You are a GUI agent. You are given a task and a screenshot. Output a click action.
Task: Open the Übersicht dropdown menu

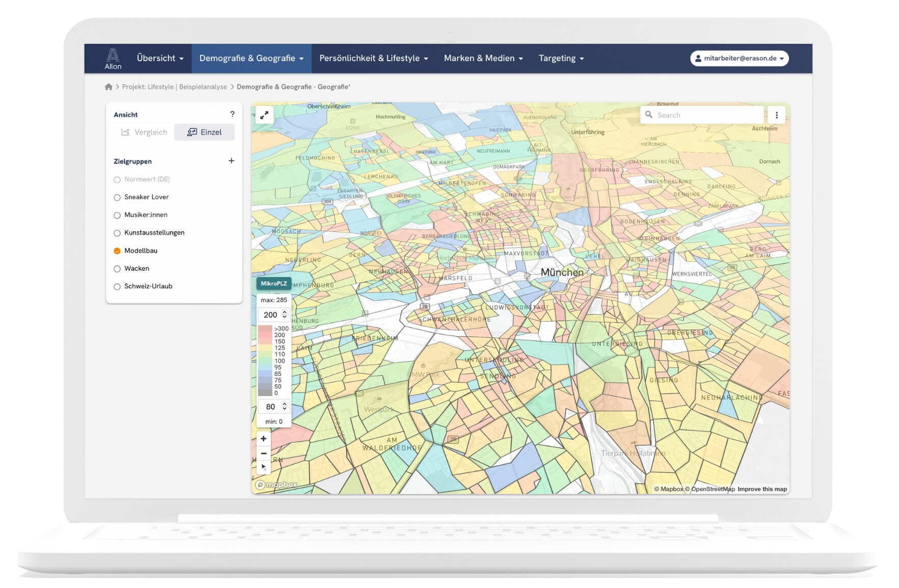tap(160, 59)
